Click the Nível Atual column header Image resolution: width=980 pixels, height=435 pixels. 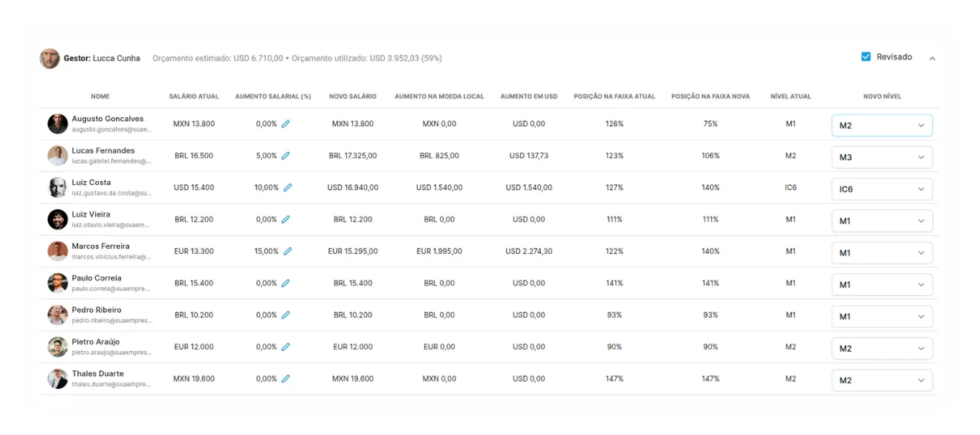click(x=791, y=97)
